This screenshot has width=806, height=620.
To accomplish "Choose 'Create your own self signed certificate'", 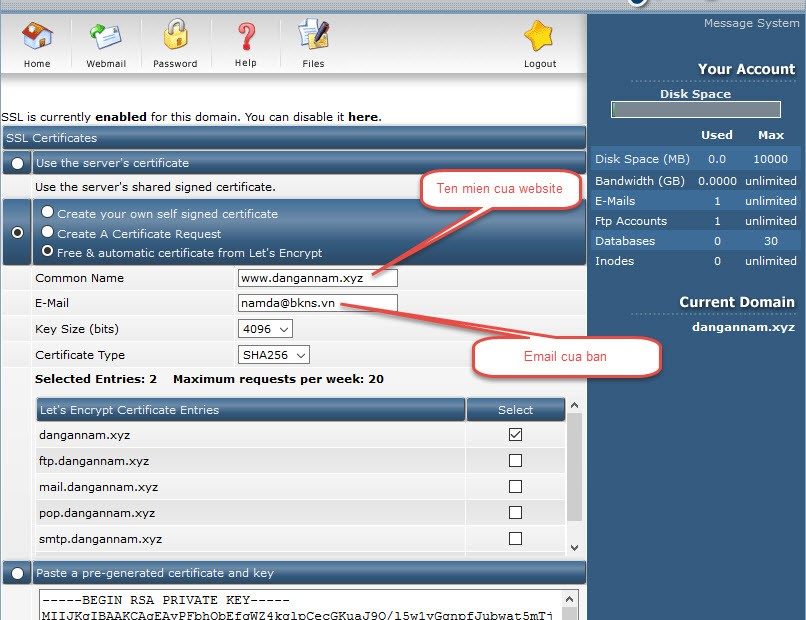I will (x=49, y=211).
